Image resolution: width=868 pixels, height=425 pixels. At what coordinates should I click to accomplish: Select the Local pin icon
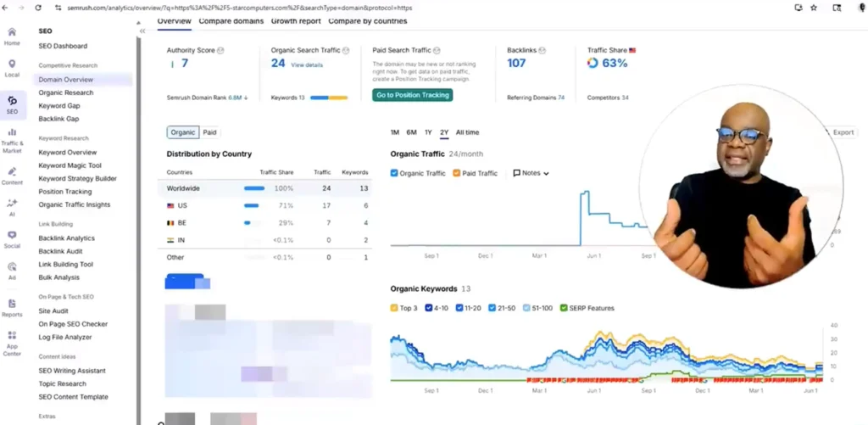12,66
